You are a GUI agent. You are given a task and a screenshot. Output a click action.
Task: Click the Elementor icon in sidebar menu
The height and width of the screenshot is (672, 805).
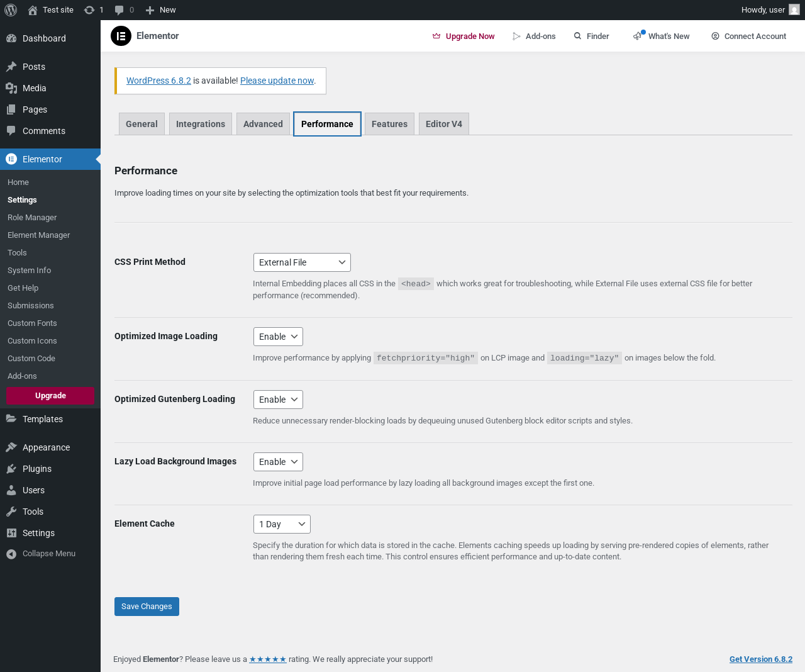(11, 159)
